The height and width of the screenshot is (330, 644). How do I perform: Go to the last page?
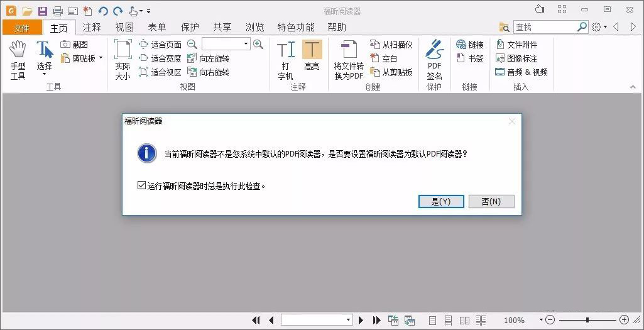pos(376,320)
